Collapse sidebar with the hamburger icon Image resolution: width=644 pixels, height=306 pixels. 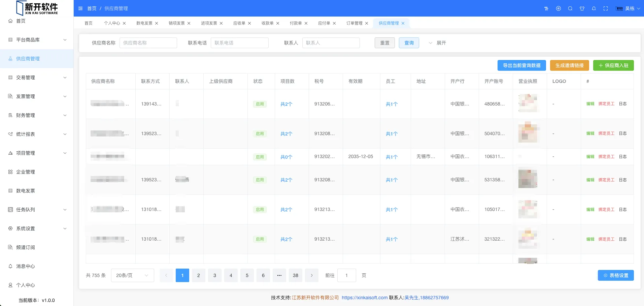pos(80,8)
